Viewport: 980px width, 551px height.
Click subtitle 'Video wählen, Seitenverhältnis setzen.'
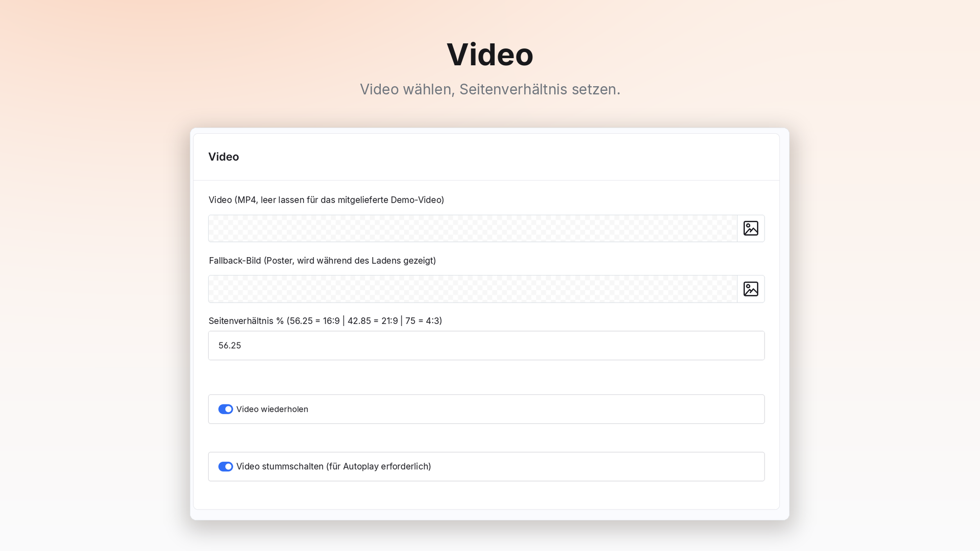pyautogui.click(x=490, y=89)
